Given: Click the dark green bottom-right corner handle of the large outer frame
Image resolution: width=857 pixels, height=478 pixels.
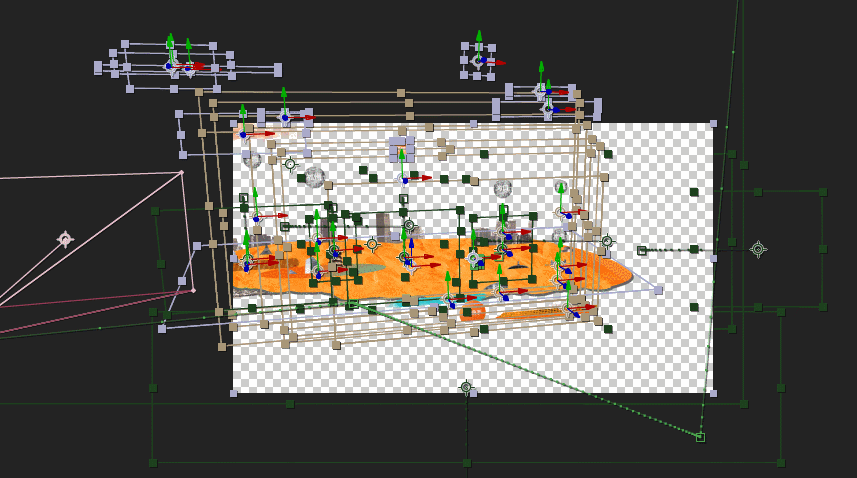Looking at the screenshot, I should [781, 463].
